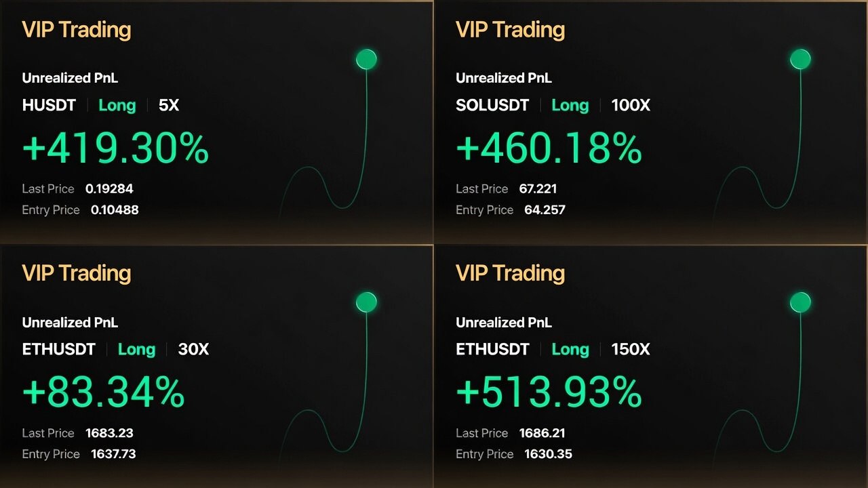Select the SOLUSDT pair label
Viewport: 868px width, 488px height.
tap(492, 105)
